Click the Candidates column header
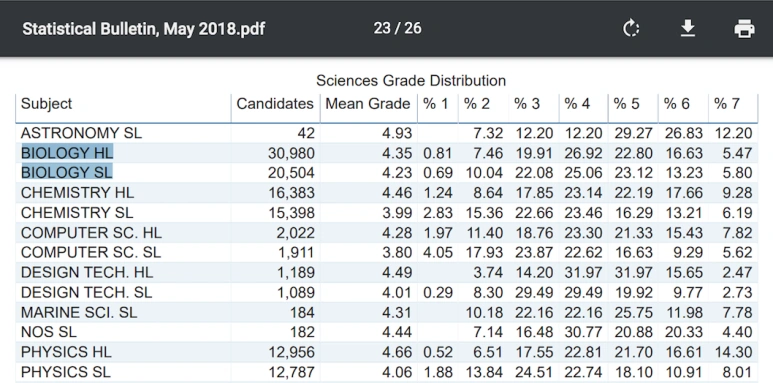This screenshot has width=773, height=383. coord(275,104)
